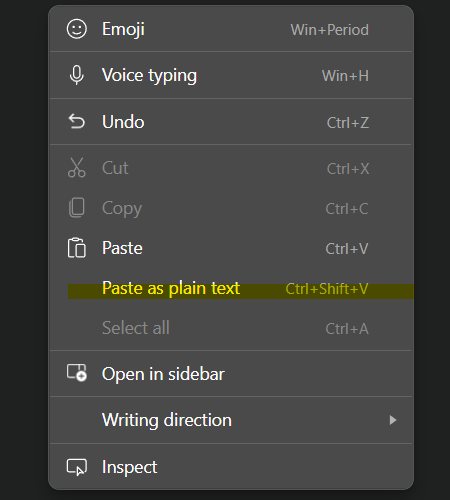The image size is (450, 500).
Task: Click the Paste clipboard icon
Action: tap(77, 248)
